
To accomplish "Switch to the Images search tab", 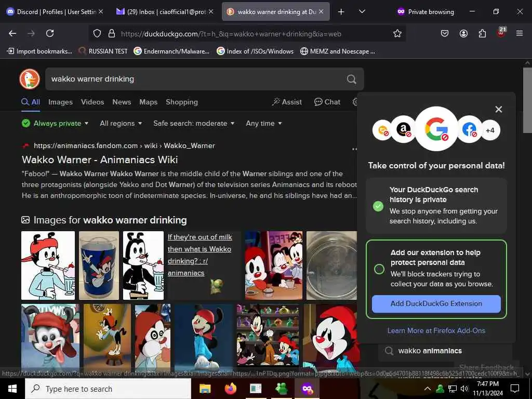I will 60,102.
